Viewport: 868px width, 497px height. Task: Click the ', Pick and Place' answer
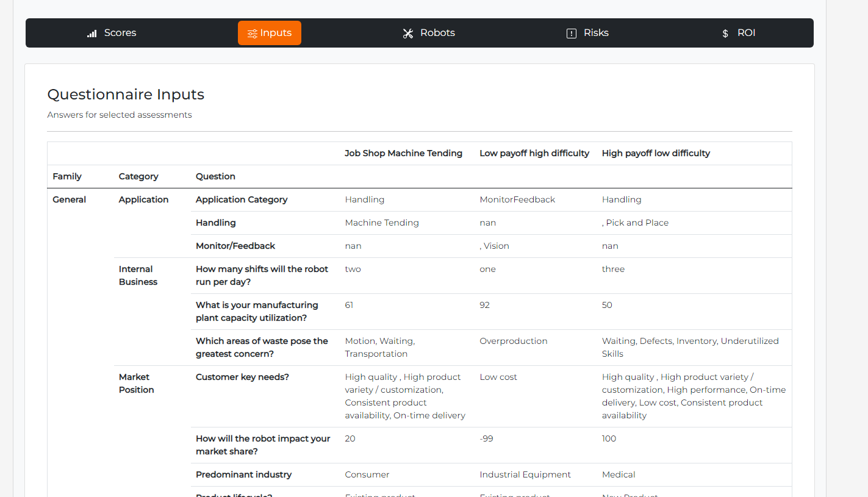pyautogui.click(x=635, y=223)
